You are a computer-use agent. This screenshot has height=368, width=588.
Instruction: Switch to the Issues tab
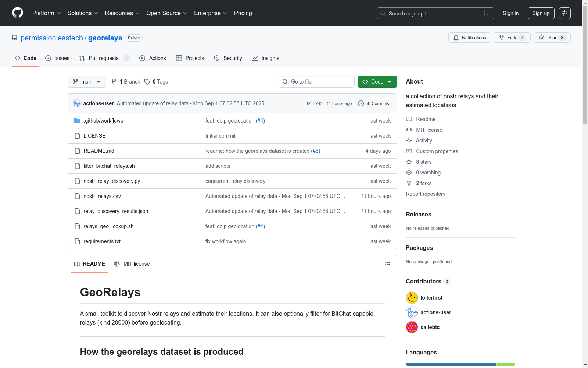coord(57,58)
